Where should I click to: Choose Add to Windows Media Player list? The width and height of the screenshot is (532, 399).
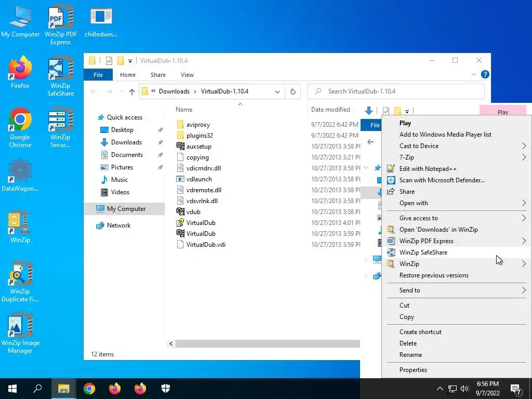click(x=457, y=135)
